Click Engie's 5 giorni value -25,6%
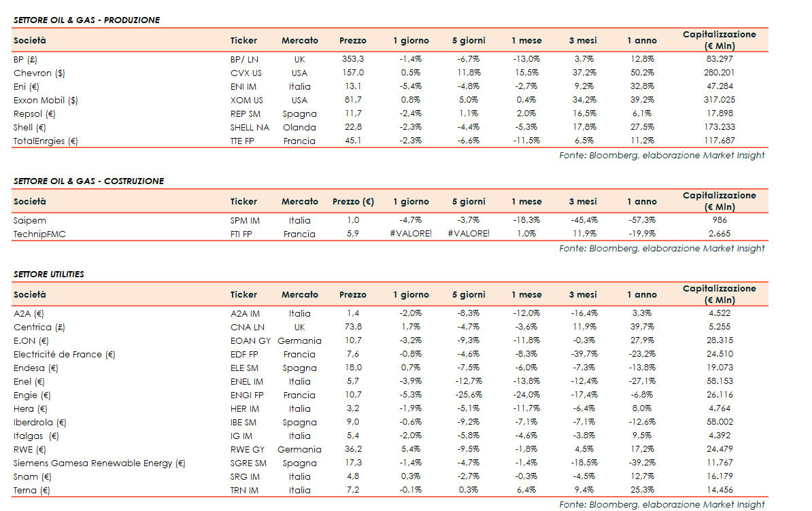Screen dimensions: 812x511 469,395
